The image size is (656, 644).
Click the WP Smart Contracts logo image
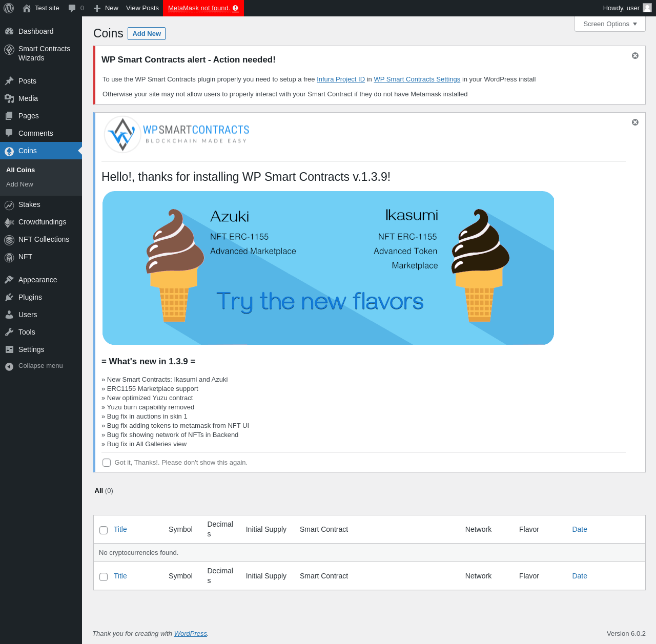(177, 134)
